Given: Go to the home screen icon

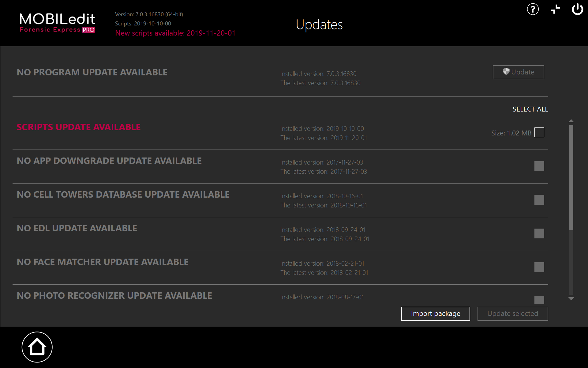Looking at the screenshot, I should pos(37,347).
